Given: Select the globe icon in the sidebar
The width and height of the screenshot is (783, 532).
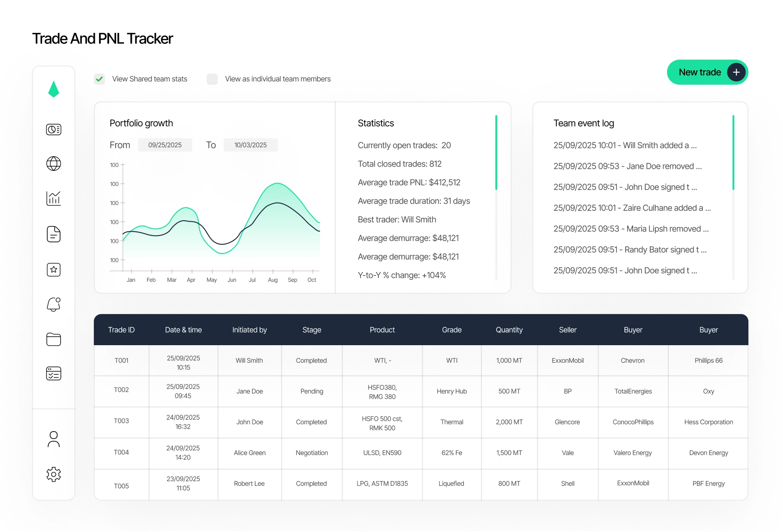Looking at the screenshot, I should [x=54, y=164].
